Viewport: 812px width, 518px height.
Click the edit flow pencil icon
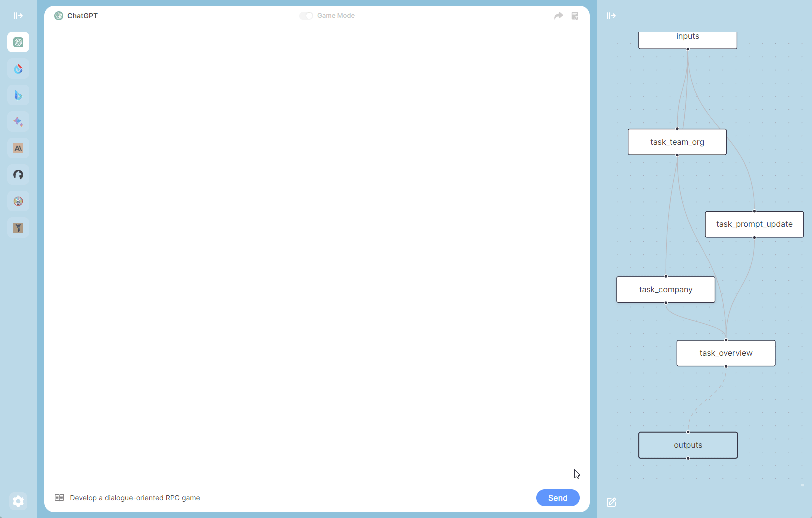pyautogui.click(x=611, y=502)
